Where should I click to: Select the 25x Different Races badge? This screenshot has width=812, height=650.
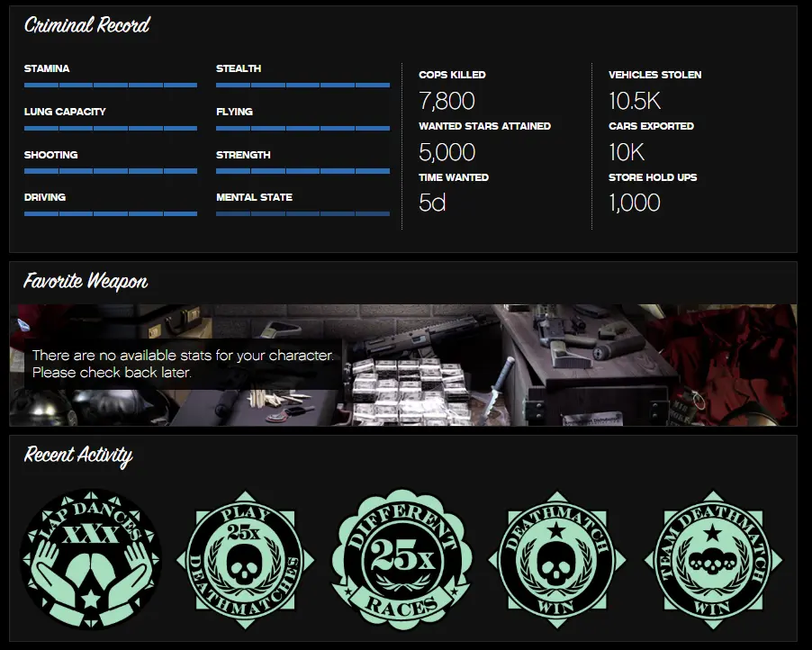(401, 559)
